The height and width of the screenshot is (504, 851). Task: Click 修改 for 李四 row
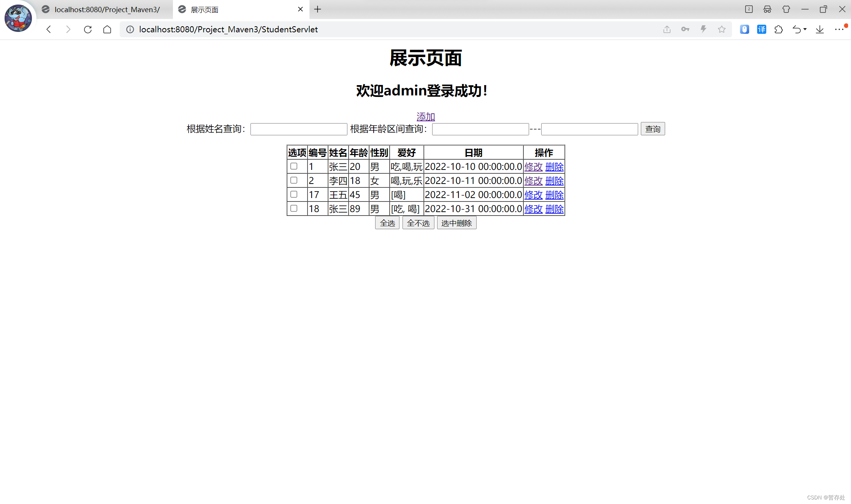click(x=533, y=181)
